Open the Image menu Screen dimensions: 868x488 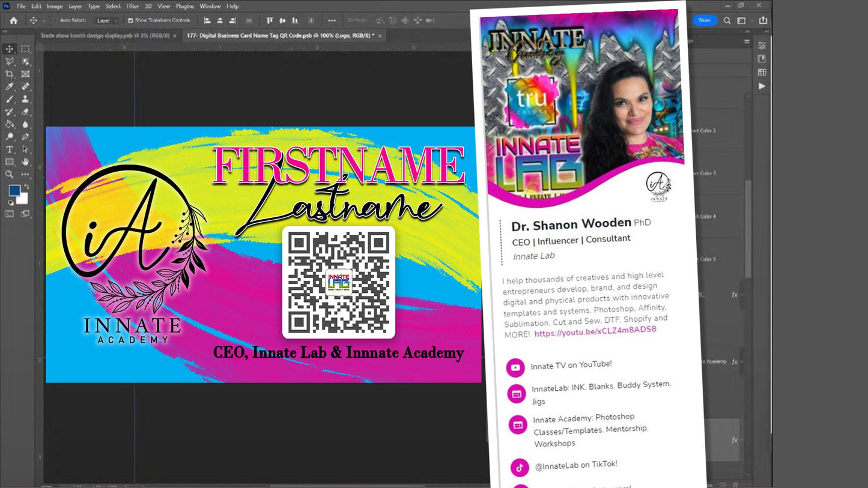[x=55, y=6]
